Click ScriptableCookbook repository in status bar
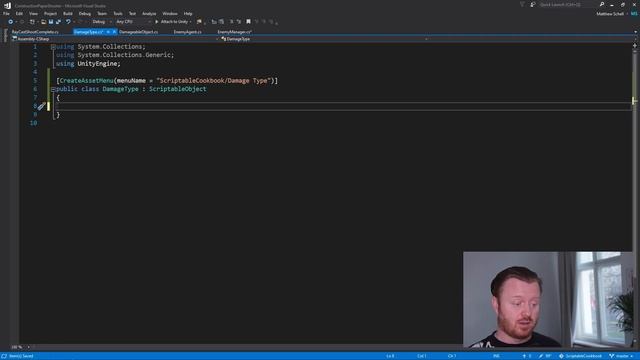640x360 pixels. point(580,356)
